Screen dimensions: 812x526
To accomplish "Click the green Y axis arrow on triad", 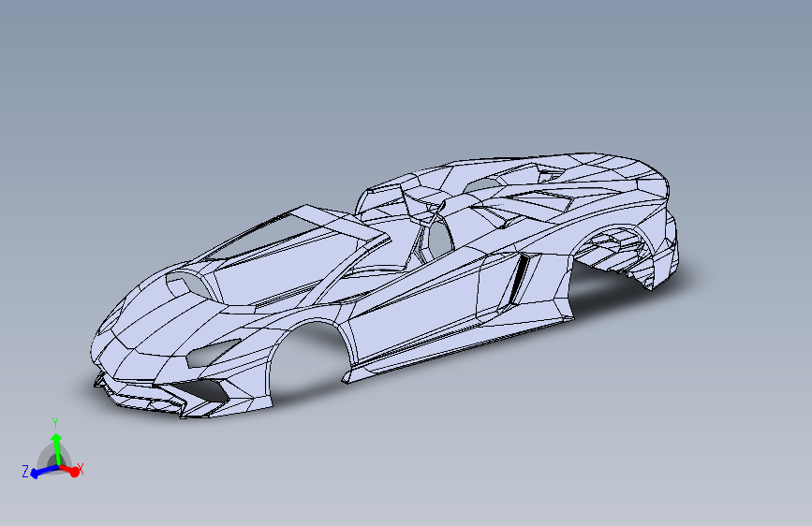I will pos(56,448).
